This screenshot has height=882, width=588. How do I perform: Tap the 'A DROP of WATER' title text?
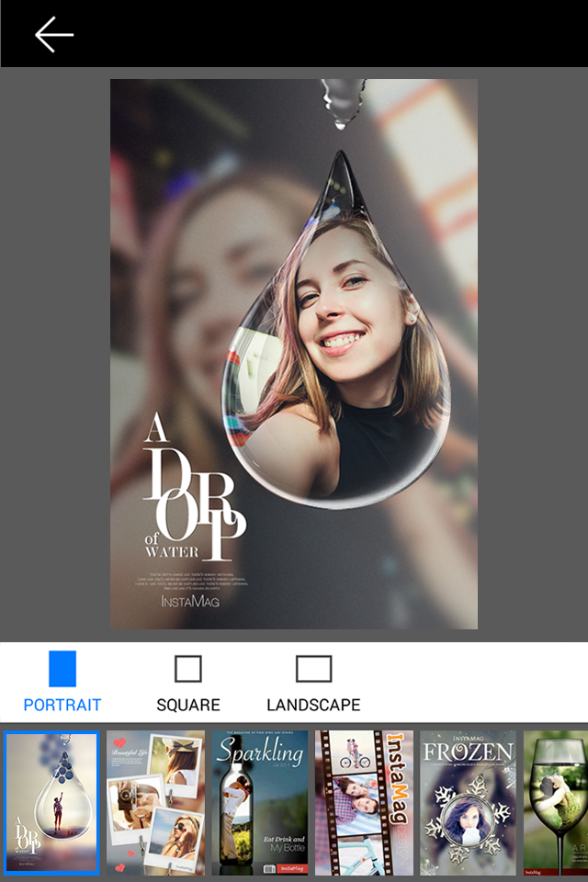tap(193, 487)
